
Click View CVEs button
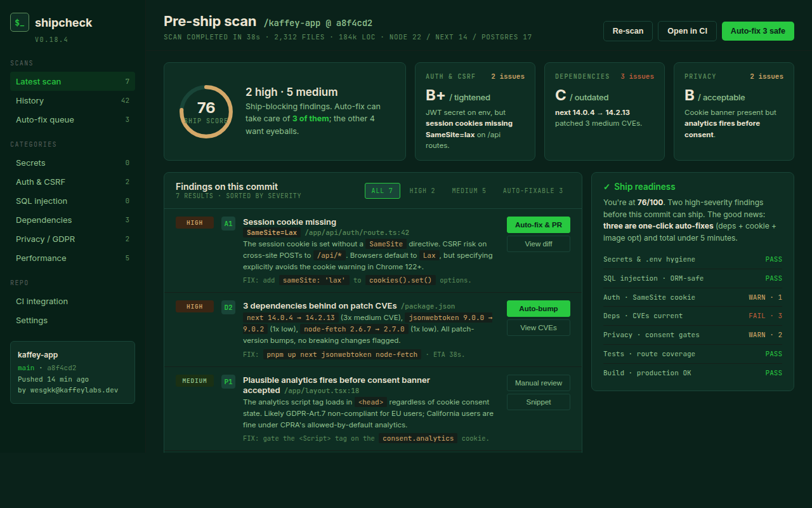pos(539,328)
